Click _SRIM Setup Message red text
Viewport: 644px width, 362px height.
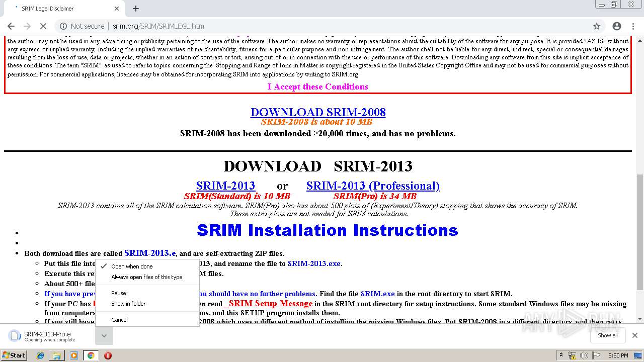pyautogui.click(x=268, y=303)
